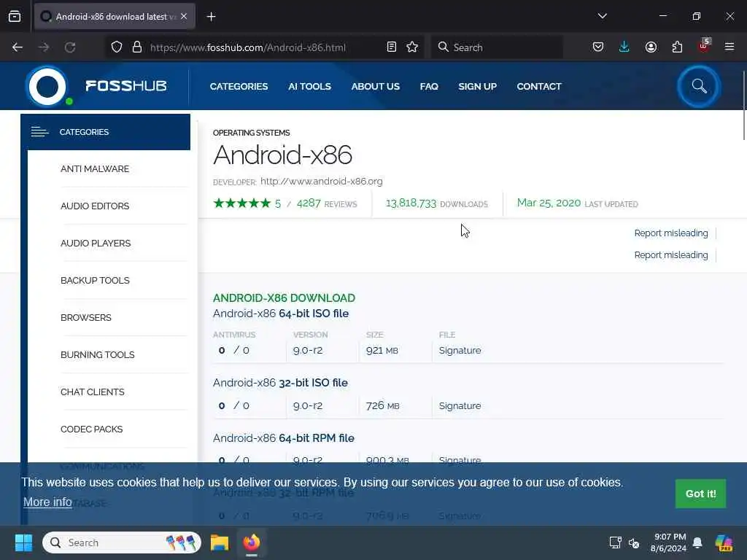Open the CATEGORIES nav menu item
Viewport: 747px width, 560px height.
point(239,86)
